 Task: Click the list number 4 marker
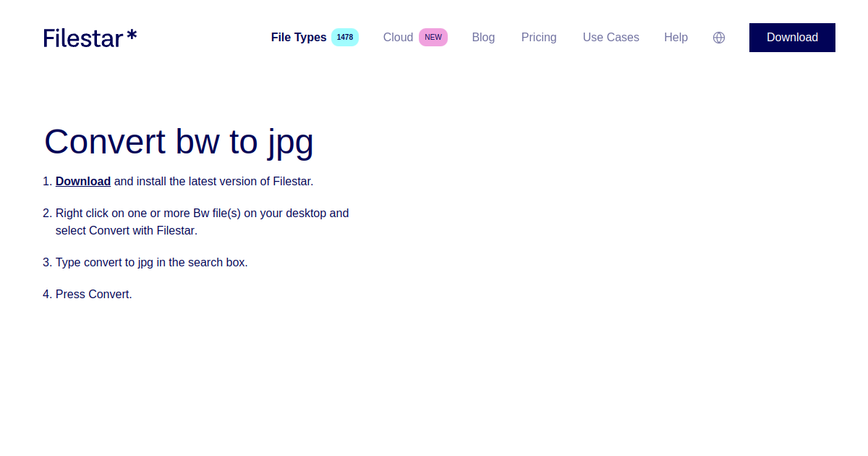coord(47,294)
